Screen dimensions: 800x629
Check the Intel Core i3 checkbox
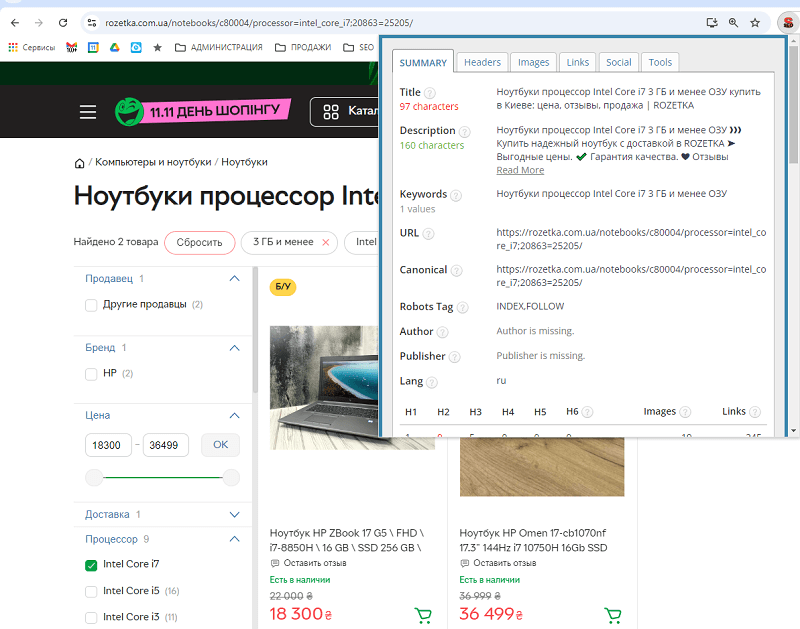91,618
